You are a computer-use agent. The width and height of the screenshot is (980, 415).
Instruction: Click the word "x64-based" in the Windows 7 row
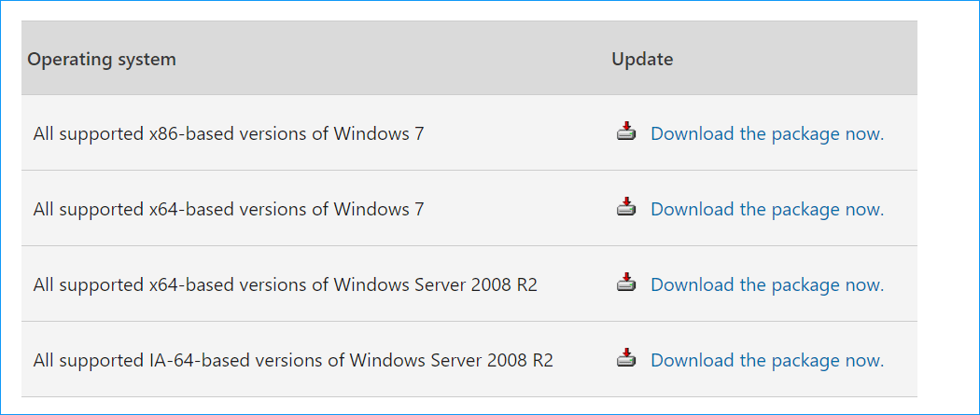click(187, 209)
